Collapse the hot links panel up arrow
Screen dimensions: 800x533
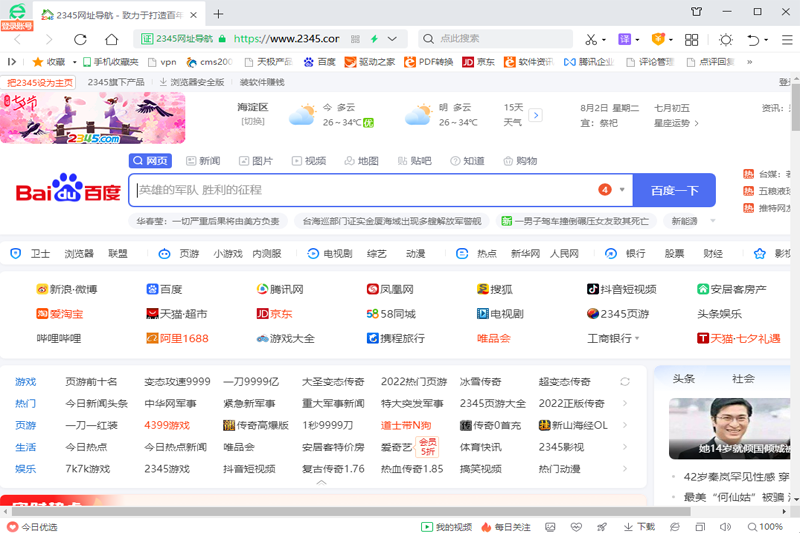click(x=321, y=482)
